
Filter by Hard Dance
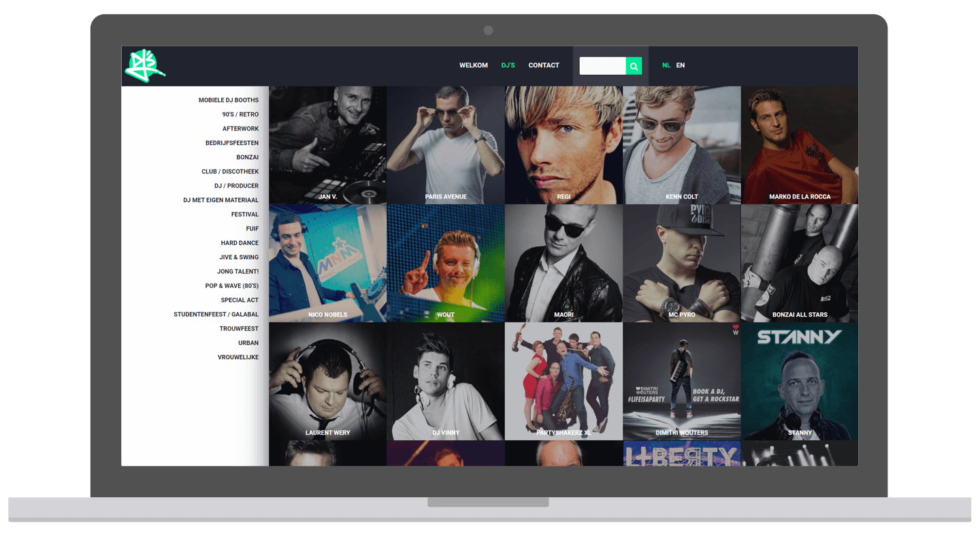tap(240, 243)
